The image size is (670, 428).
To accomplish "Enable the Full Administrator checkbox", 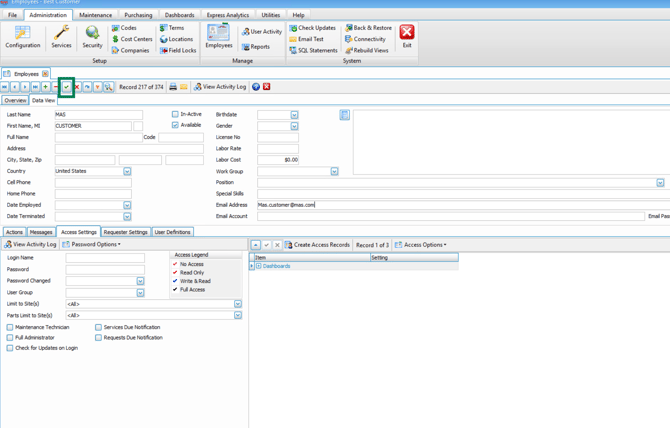I will [10, 338].
